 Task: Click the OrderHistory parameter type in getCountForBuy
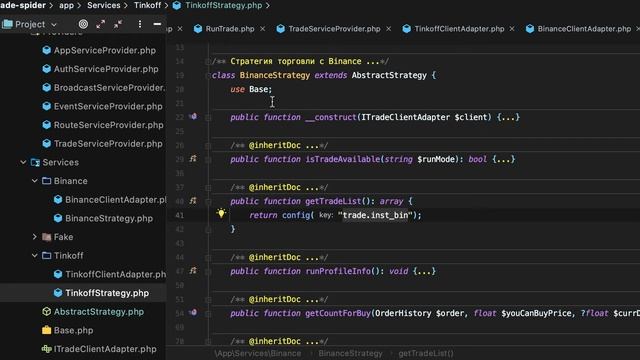tap(403, 313)
